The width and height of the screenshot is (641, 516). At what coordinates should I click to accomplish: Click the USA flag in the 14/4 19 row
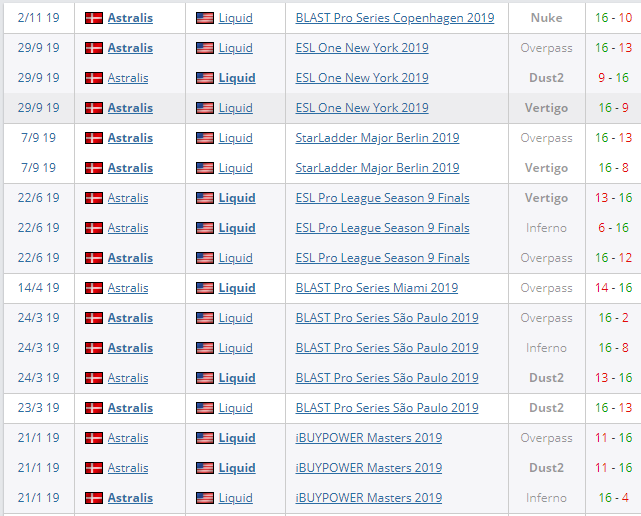(204, 288)
